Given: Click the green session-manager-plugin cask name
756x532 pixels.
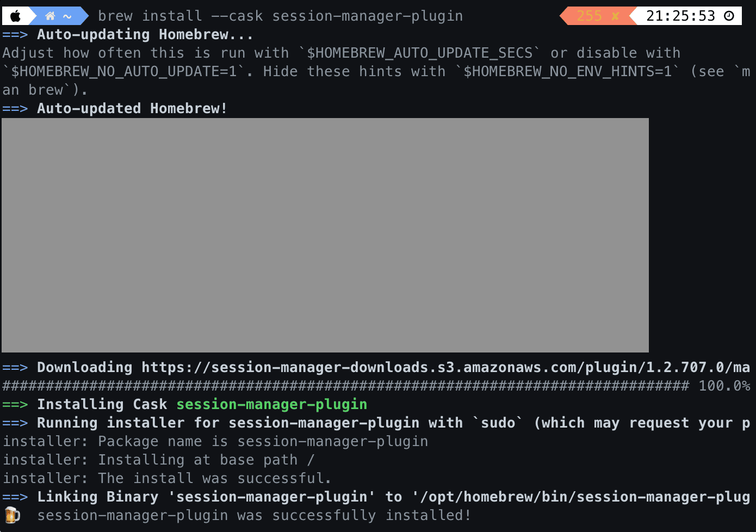Looking at the screenshot, I should (x=272, y=405).
